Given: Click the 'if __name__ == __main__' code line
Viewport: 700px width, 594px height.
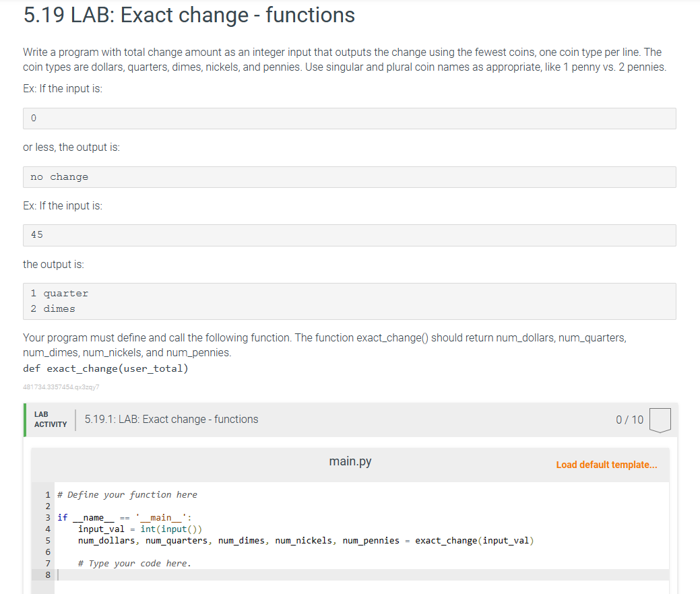Looking at the screenshot, I should pyautogui.click(x=125, y=517).
